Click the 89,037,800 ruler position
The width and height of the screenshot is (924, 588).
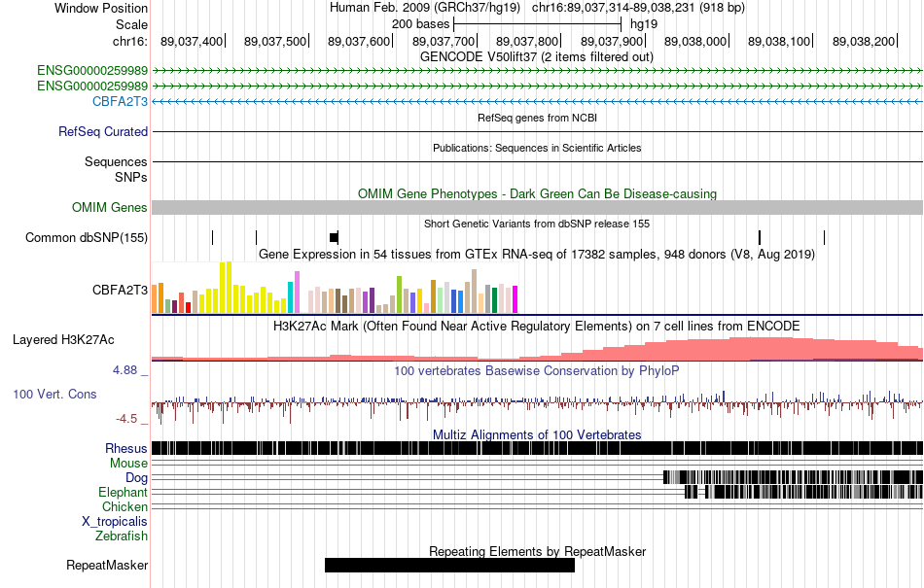point(527,41)
